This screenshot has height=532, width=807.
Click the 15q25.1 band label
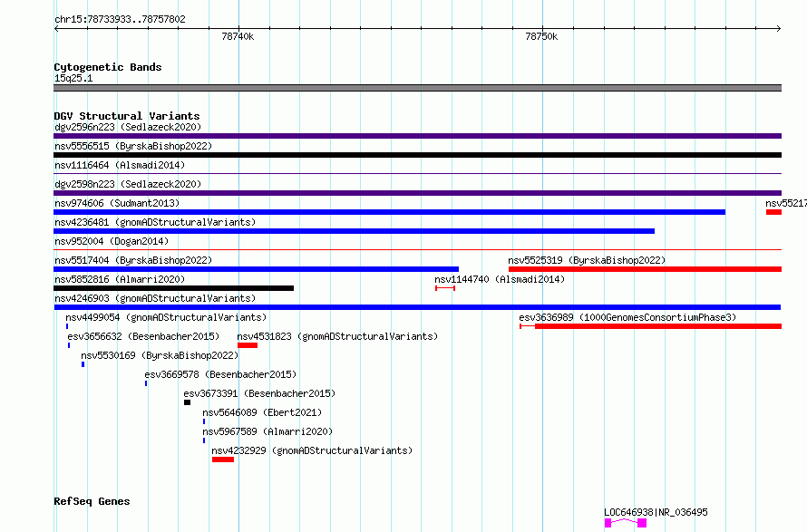[x=73, y=78]
